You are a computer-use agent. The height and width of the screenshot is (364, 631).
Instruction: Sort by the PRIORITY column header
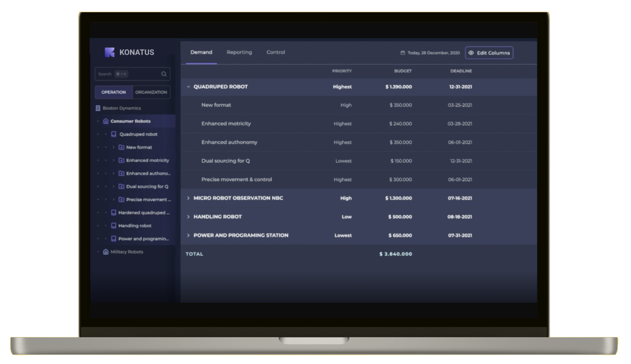click(x=342, y=71)
